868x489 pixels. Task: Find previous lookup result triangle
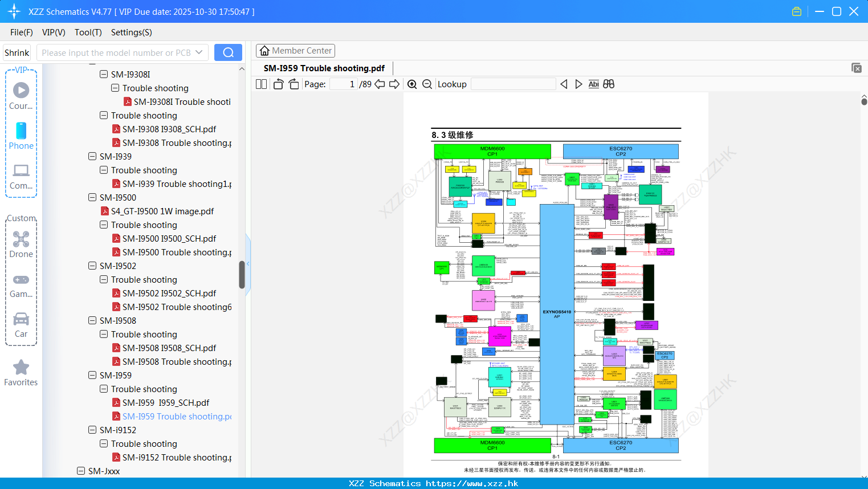(564, 84)
